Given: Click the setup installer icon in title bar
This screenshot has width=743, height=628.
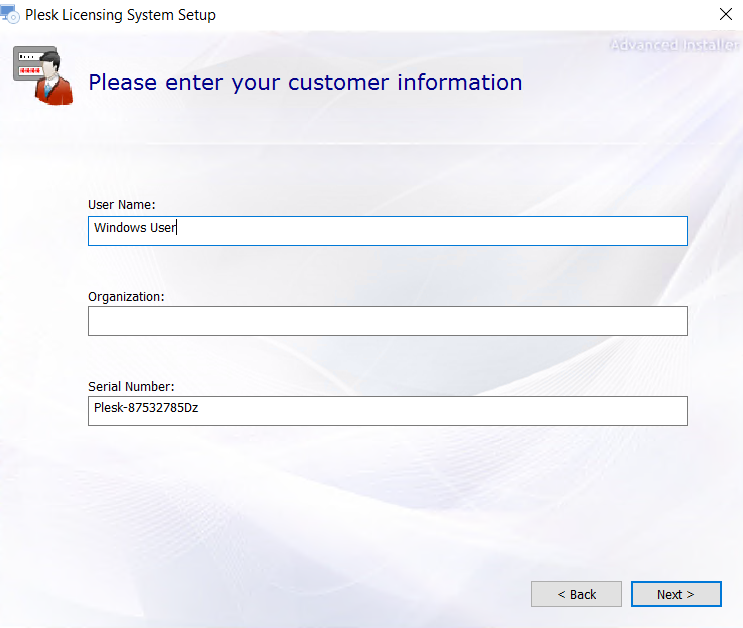Looking at the screenshot, I should pyautogui.click(x=10, y=14).
